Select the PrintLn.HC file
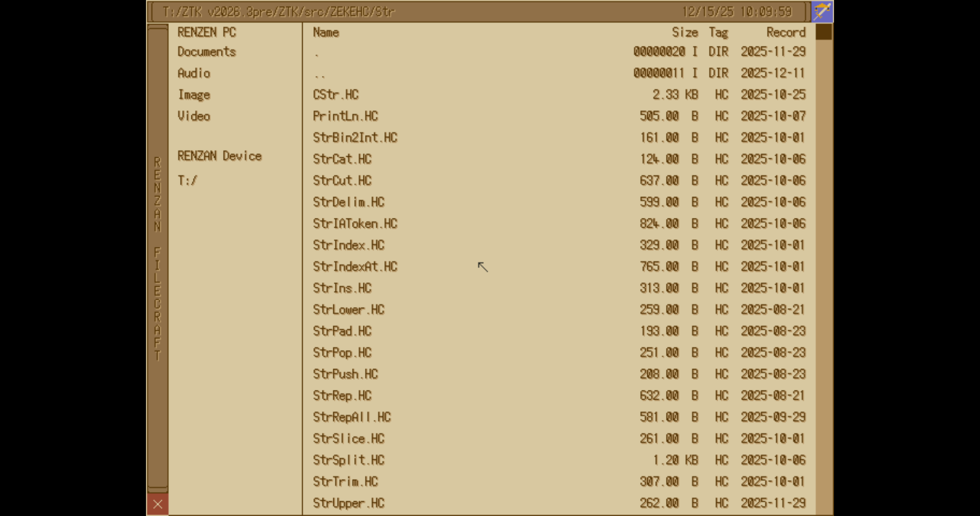The height and width of the screenshot is (516, 980). point(559,116)
